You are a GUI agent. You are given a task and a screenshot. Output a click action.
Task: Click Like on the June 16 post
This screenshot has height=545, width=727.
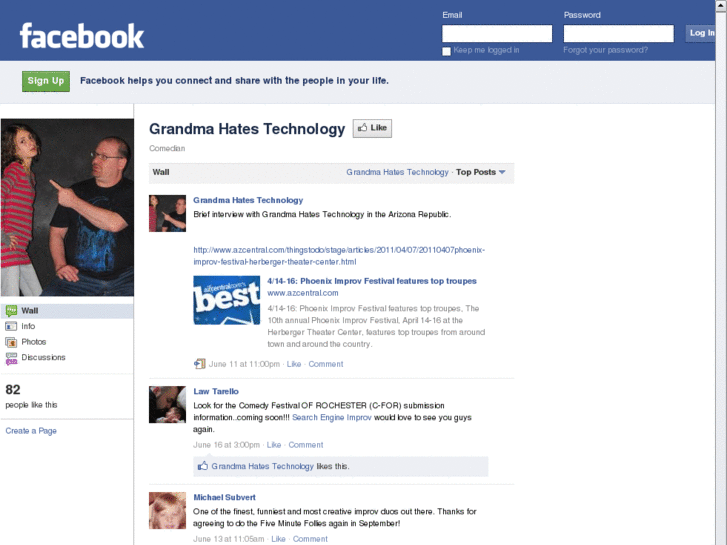pyautogui.click(x=274, y=445)
